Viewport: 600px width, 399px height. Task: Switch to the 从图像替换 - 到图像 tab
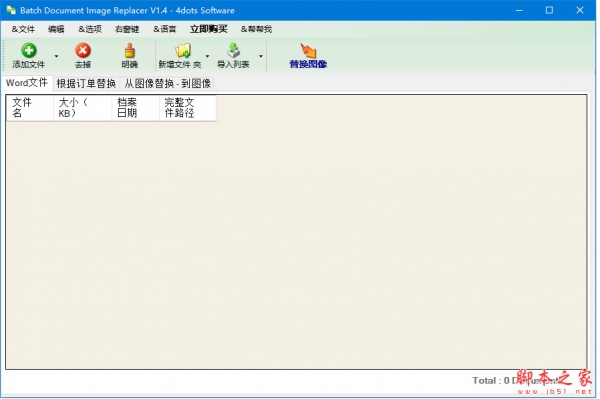coord(168,83)
